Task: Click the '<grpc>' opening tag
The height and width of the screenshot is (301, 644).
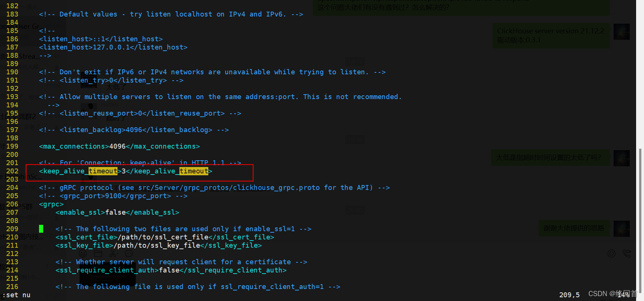Action: click(x=51, y=204)
